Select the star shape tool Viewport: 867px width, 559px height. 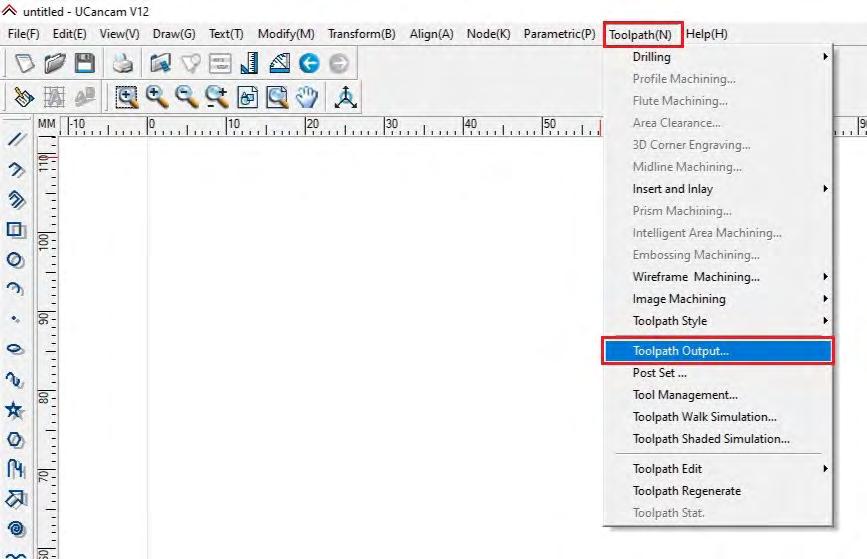coord(15,410)
